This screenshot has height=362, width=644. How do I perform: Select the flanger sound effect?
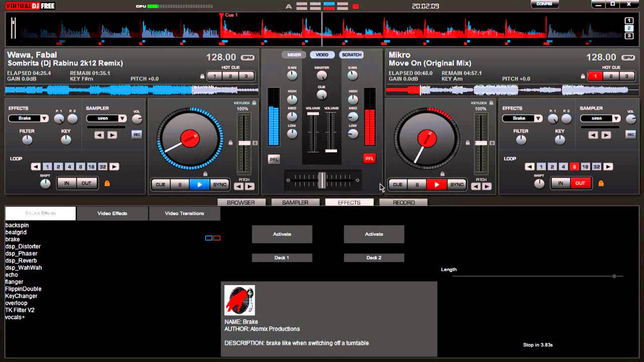[14, 282]
